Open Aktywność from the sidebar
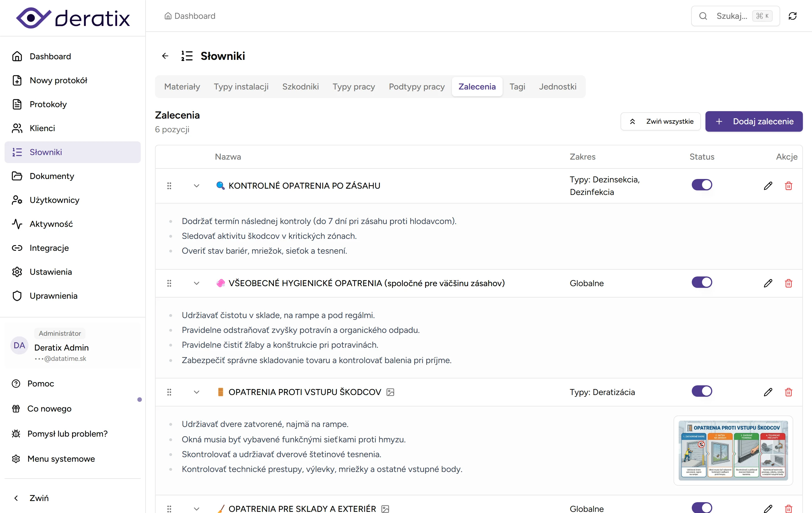The height and width of the screenshot is (513, 812). [x=51, y=224]
